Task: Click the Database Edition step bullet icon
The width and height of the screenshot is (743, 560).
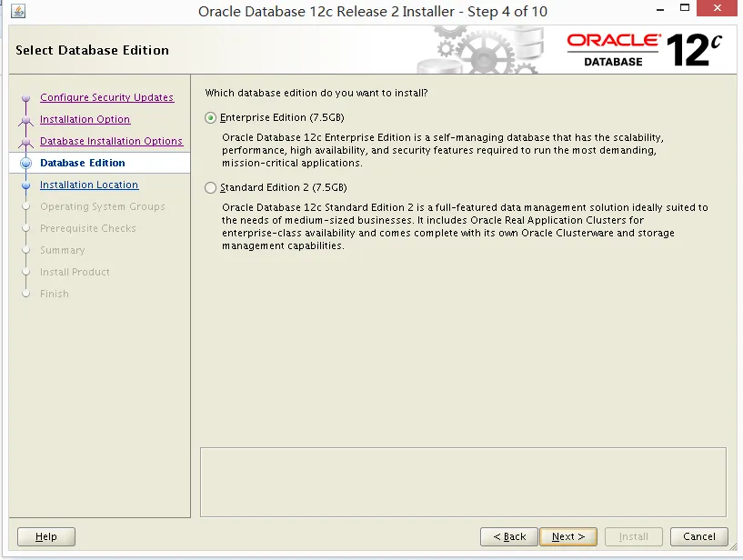Action: tap(26, 163)
